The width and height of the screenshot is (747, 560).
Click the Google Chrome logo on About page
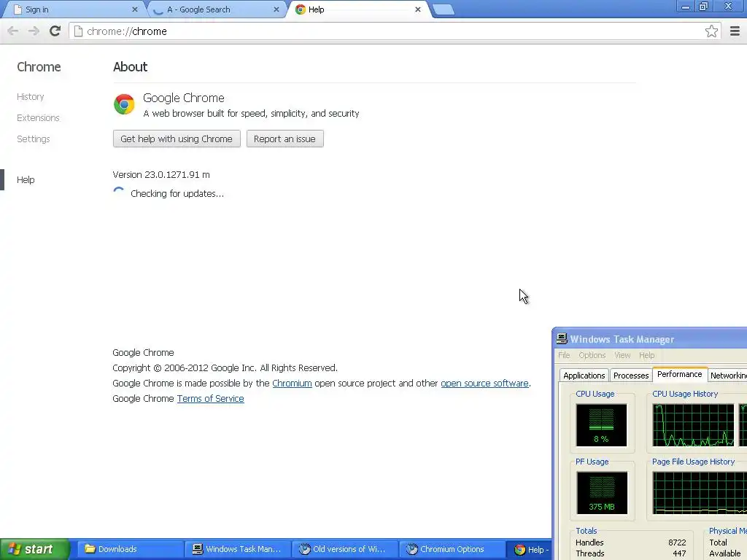pyautogui.click(x=124, y=104)
